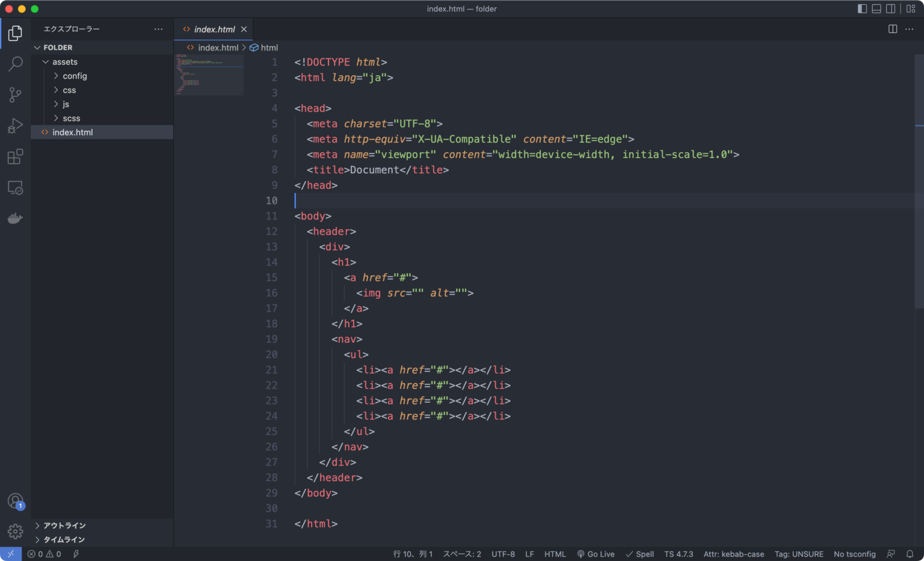Change the HTML language mode indicator
The image size is (924, 561).
[x=555, y=553]
